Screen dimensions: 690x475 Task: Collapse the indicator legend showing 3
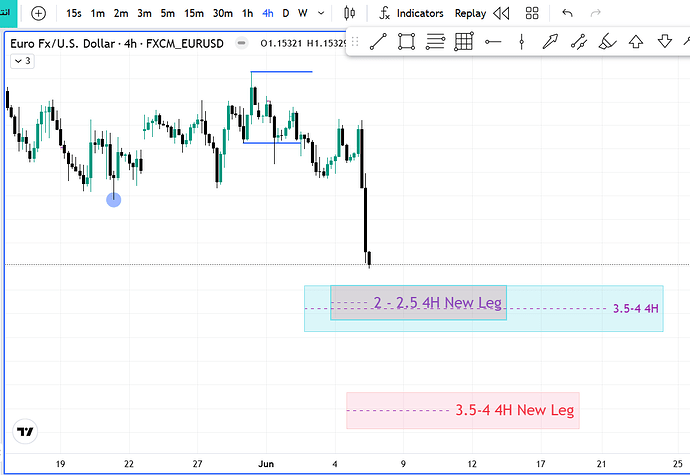click(22, 61)
